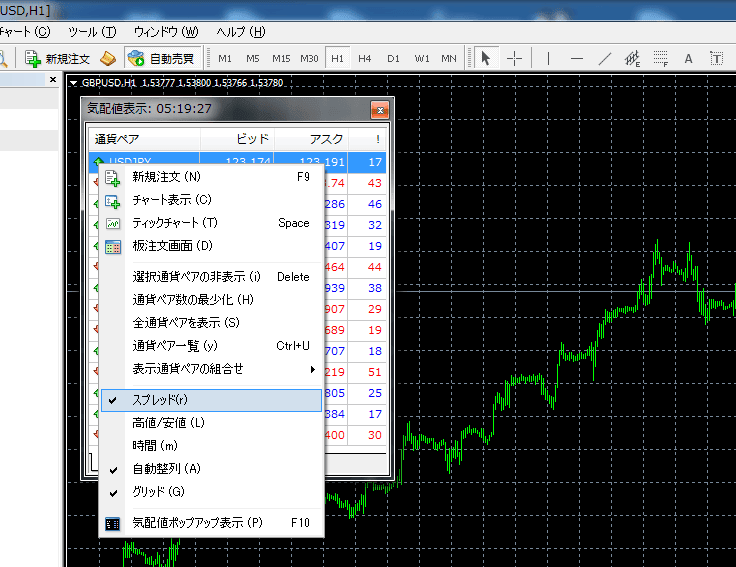Image resolution: width=736 pixels, height=567 pixels.
Task: Open the ヘルプ menu
Action: pos(241,32)
